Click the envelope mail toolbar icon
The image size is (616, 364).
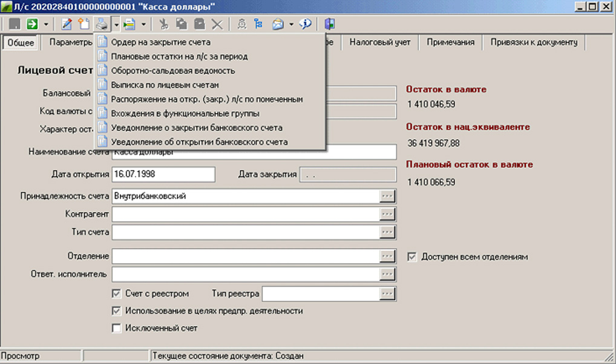(x=278, y=24)
